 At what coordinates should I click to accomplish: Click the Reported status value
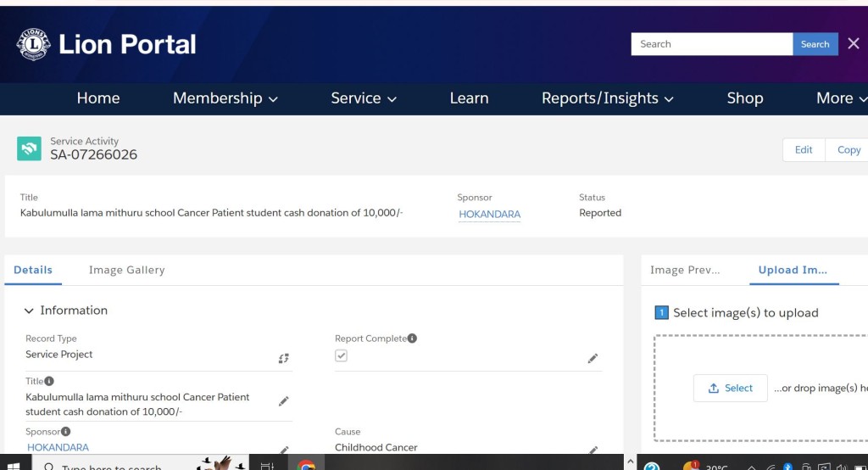[x=600, y=213]
